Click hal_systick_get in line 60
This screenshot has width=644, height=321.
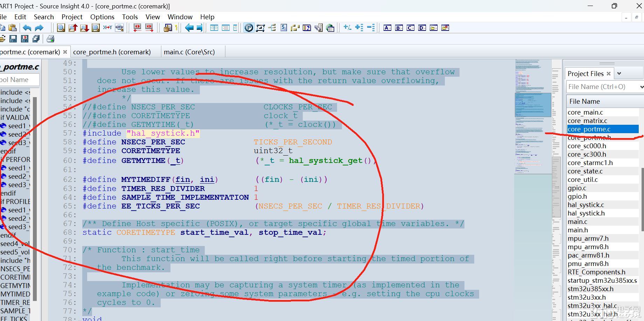(x=325, y=160)
